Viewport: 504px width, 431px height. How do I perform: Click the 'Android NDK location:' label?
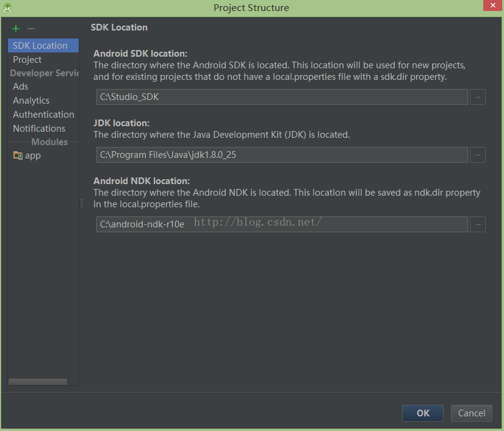click(142, 181)
